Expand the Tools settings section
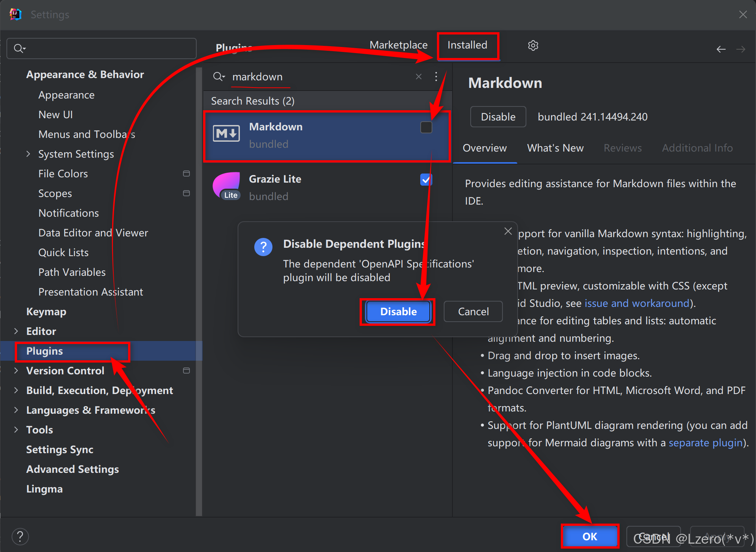Screen dimensions: 756x552 [16, 430]
